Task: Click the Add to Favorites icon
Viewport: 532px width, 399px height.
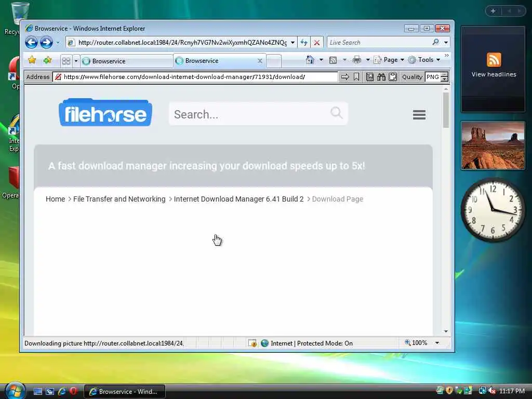Action: click(47, 60)
